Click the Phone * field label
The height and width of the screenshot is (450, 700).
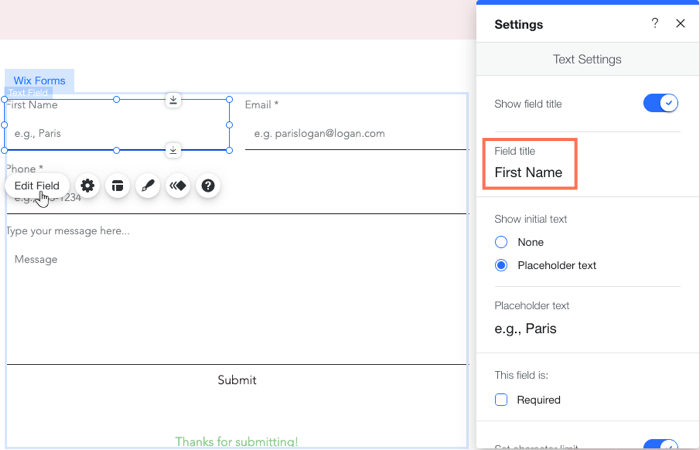click(25, 169)
